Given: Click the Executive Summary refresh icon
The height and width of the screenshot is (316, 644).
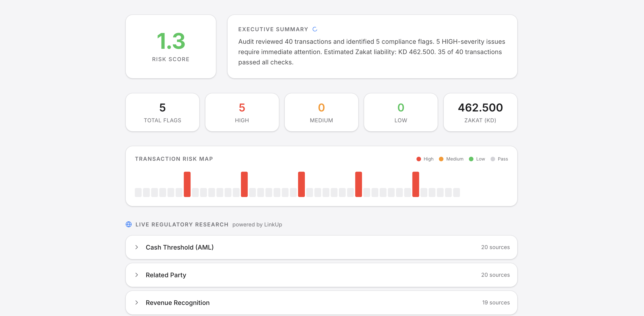Looking at the screenshot, I should (315, 29).
